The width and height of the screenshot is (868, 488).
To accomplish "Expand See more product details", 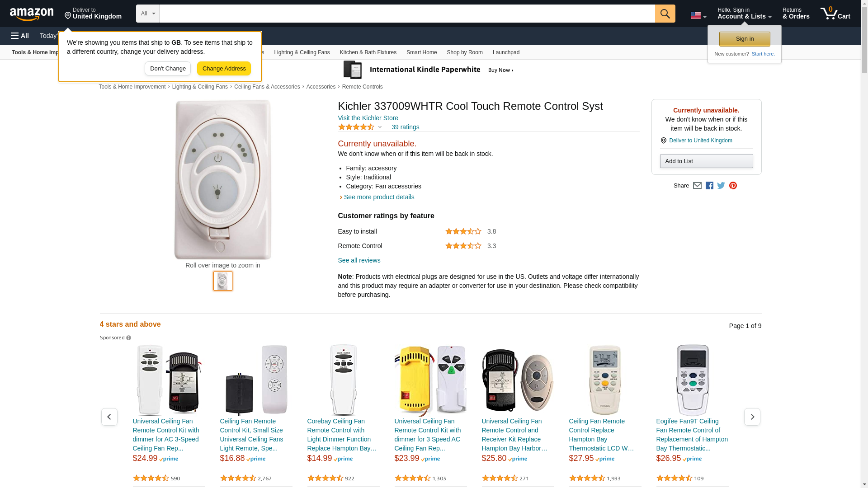I will point(379,197).
